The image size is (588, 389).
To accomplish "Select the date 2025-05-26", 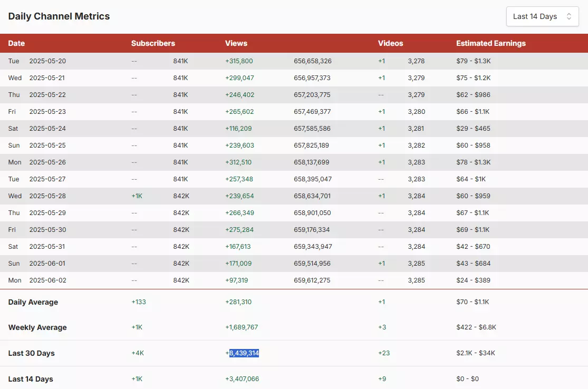I will pyautogui.click(x=47, y=162).
